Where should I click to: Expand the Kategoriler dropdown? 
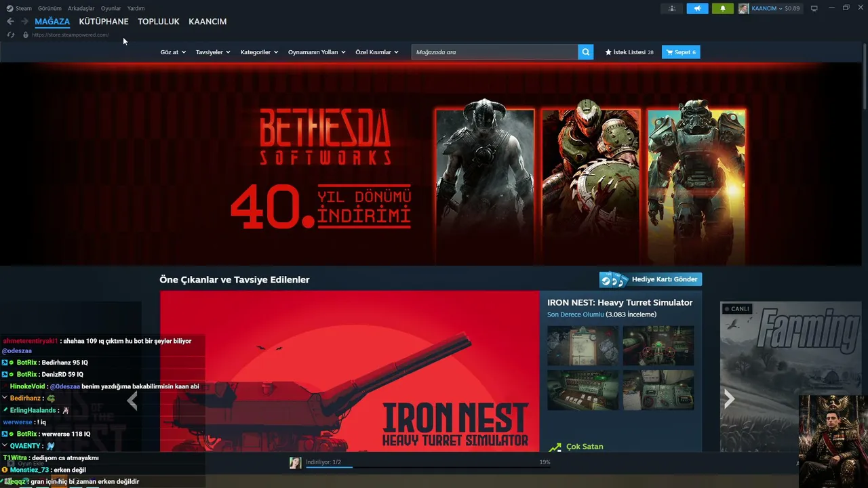coord(259,52)
